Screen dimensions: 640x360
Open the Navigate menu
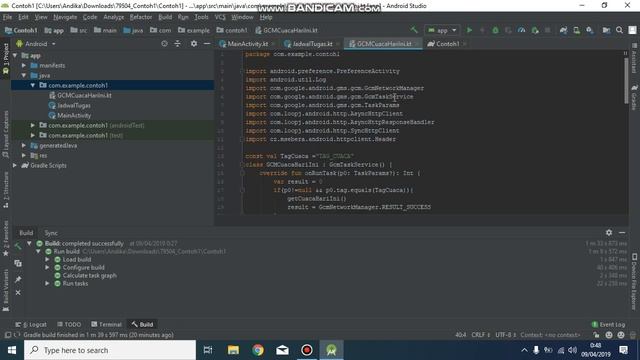pyautogui.click(x=65, y=17)
